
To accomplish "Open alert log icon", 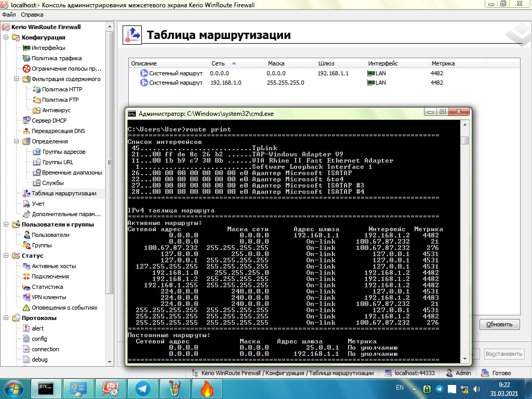I will point(26,328).
